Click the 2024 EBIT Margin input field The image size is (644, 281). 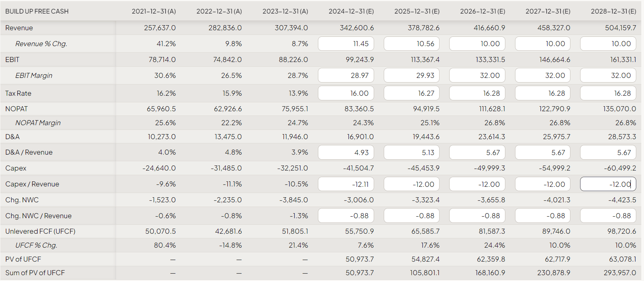[x=346, y=75]
